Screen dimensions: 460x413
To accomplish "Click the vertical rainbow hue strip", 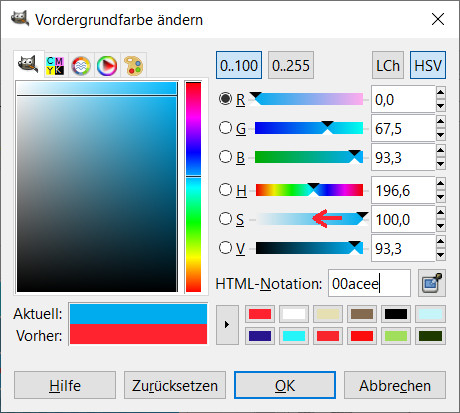I will pos(193,187).
